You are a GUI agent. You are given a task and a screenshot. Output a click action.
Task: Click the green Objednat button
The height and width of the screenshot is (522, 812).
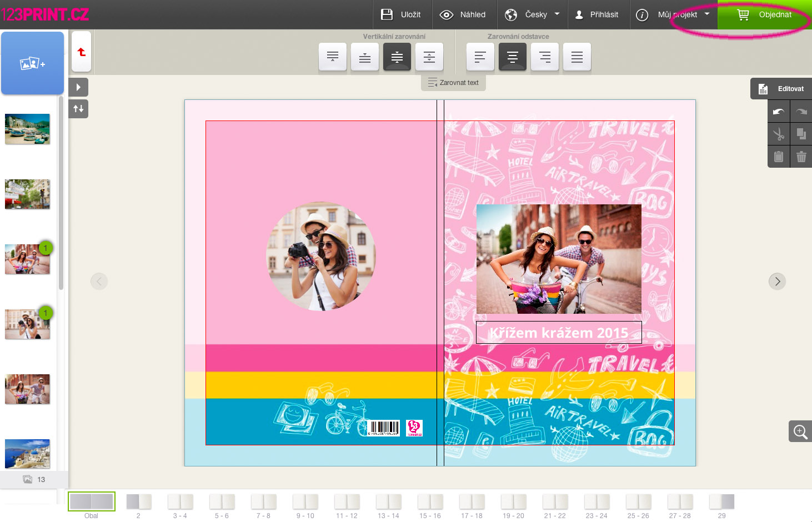pos(764,14)
